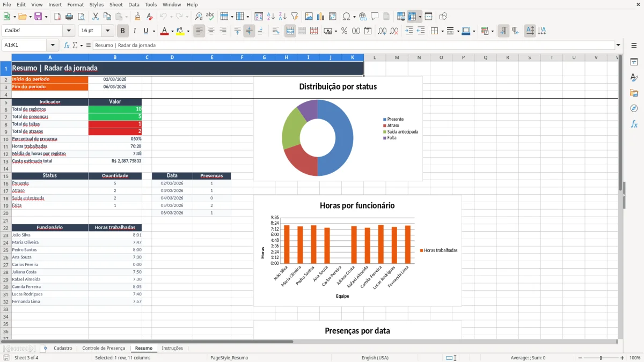Toggle Merge and Center Cells
The height and width of the screenshot is (362, 644).
[290, 31]
